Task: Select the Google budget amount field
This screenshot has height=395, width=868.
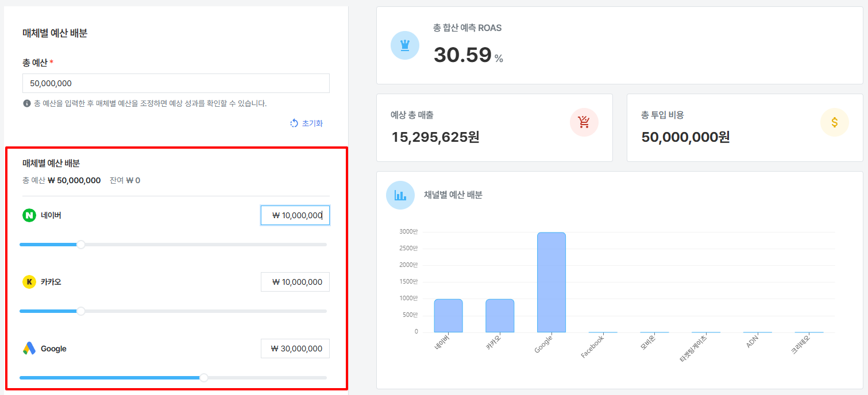Action: (295, 348)
